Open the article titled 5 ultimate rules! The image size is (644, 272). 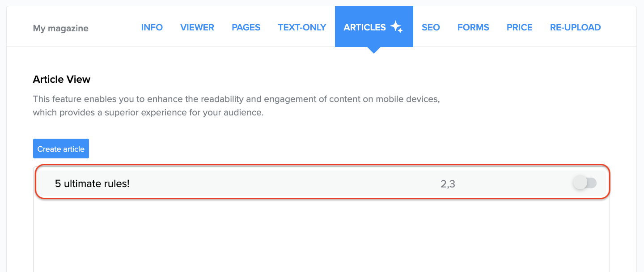92,183
